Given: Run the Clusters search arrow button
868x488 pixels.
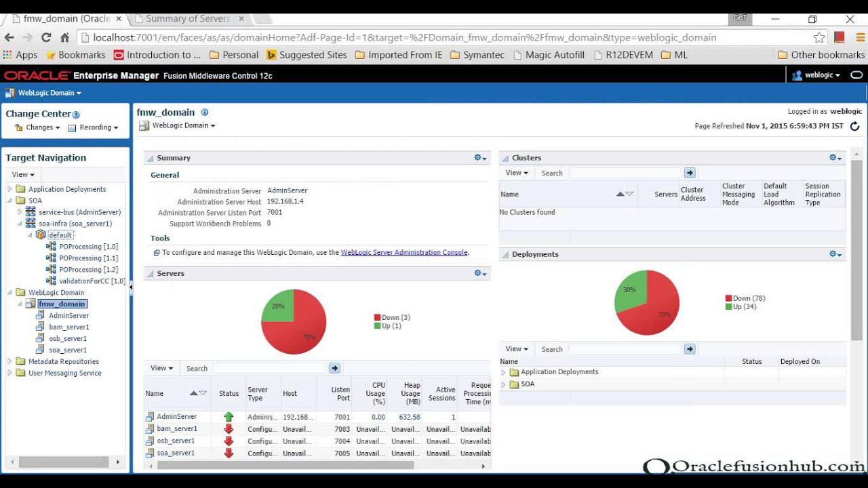Looking at the screenshot, I should (x=690, y=173).
